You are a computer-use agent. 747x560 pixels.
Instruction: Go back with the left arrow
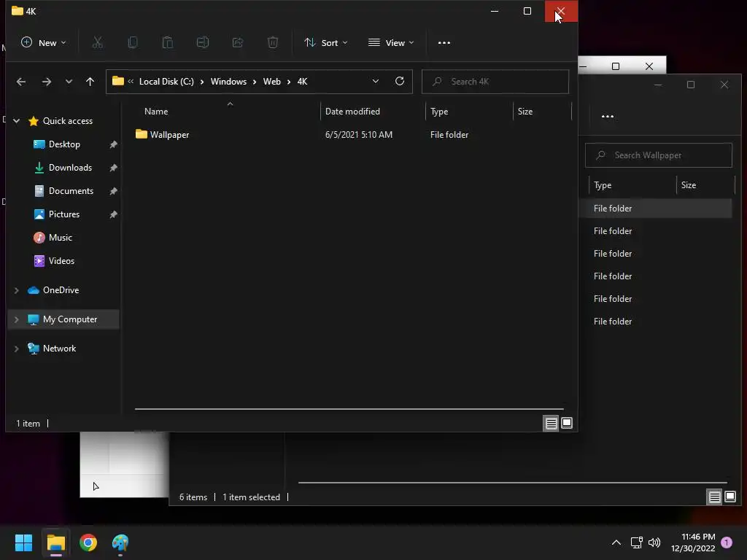coord(21,82)
